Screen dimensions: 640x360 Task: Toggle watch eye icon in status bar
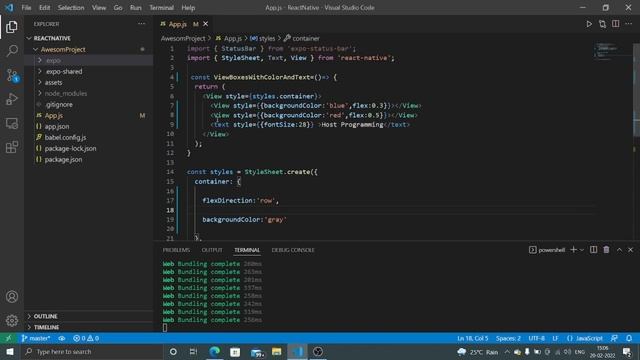[62, 338]
